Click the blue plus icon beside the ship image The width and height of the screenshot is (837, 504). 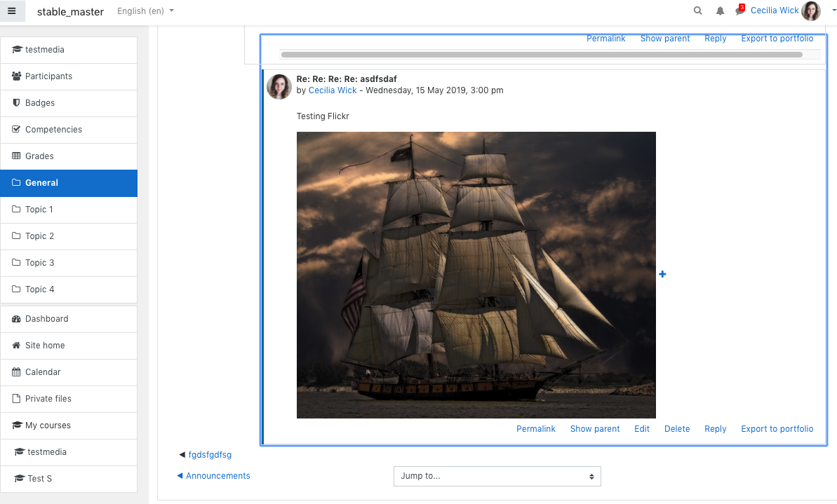[x=662, y=274]
